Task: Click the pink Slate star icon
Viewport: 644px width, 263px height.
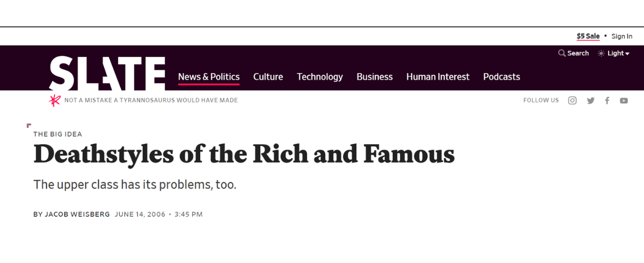Action: click(55, 100)
